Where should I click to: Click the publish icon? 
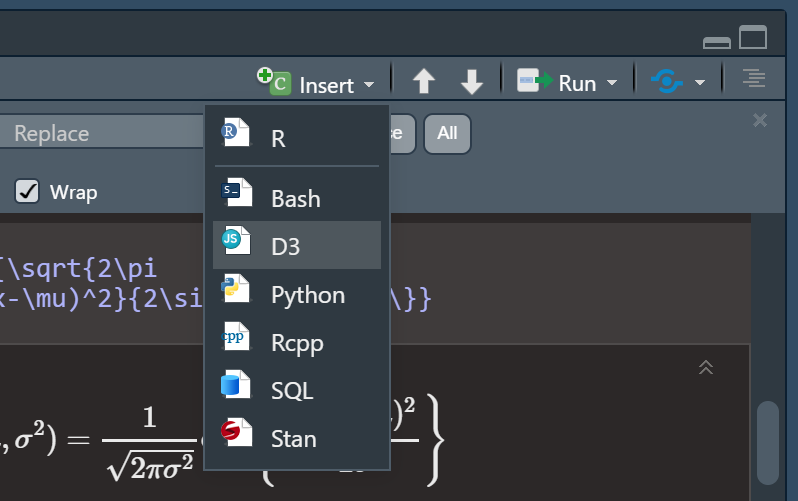click(x=667, y=81)
